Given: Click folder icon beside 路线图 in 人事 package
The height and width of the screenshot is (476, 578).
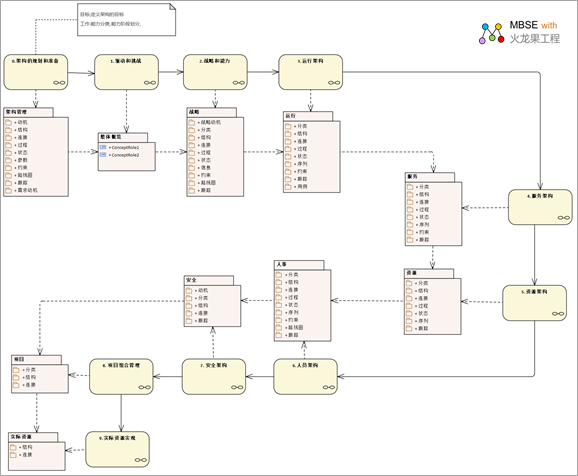Looking at the screenshot, I should click(279, 327).
